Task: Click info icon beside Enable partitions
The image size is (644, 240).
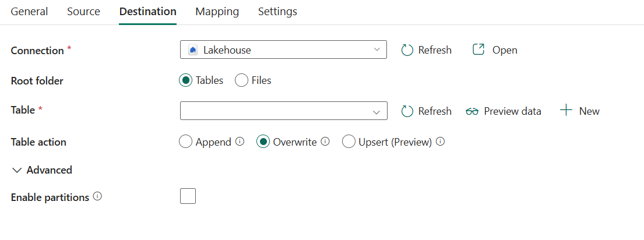Action: 97,197
